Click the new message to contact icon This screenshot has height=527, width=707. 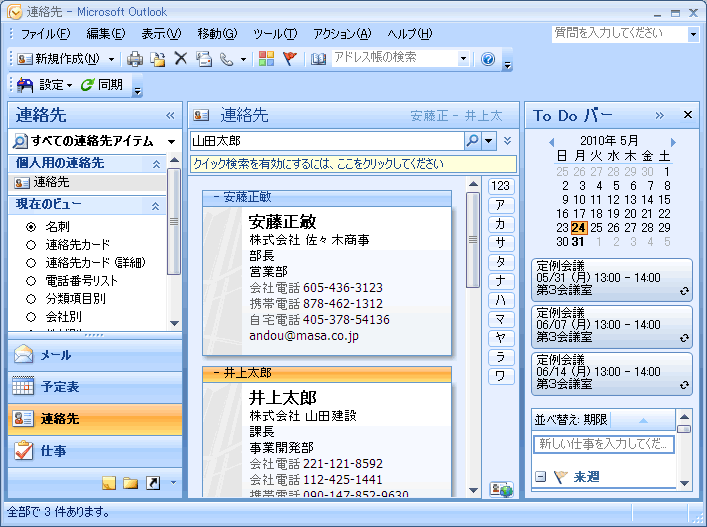(204, 59)
